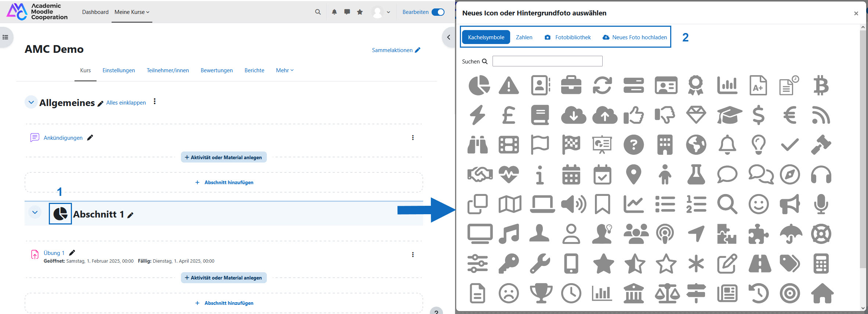Click Aktivität oder Material anlegen under Übung 1
Screen dimensions: 868x314
224,278
